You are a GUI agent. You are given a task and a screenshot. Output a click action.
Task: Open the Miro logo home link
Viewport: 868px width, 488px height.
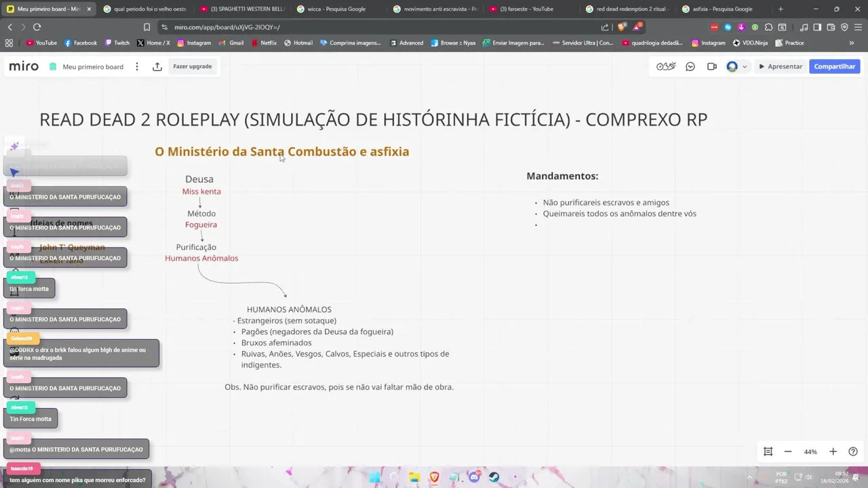coord(24,66)
